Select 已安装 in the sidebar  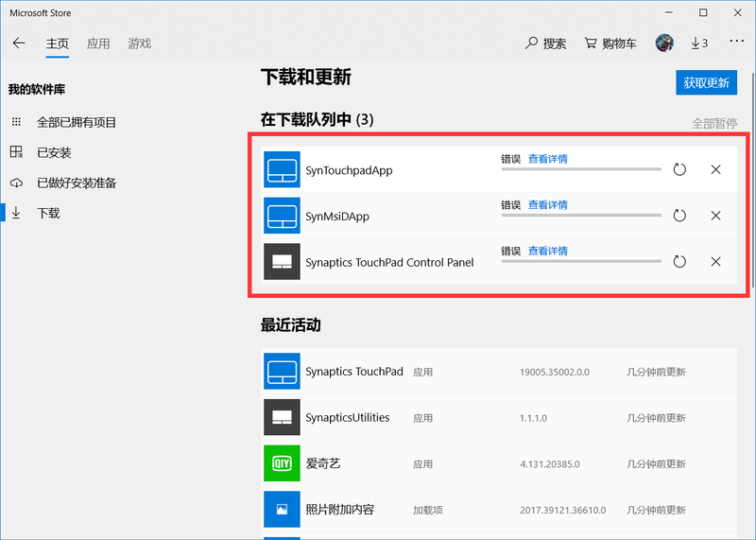pos(54,152)
